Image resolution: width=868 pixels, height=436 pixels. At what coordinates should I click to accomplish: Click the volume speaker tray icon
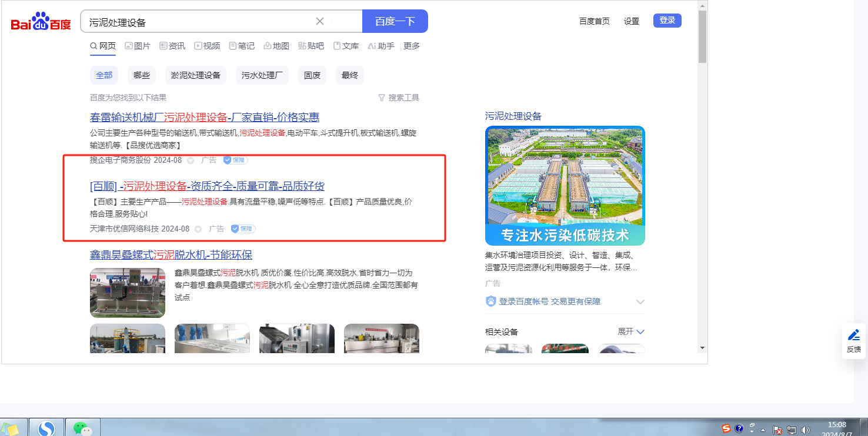805,430
